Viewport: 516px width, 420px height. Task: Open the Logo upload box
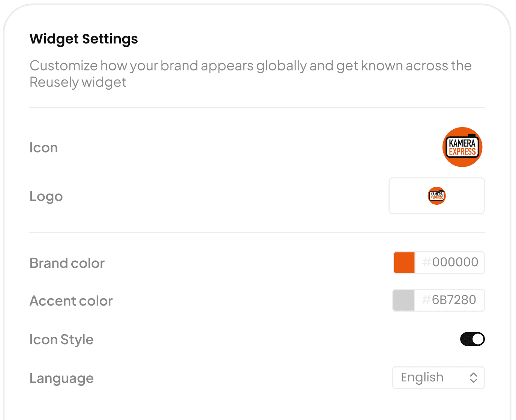tap(437, 196)
